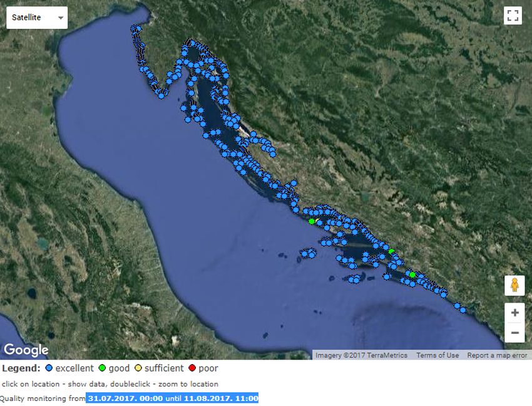Click the Google logo on the map
Viewport: 532px width, 406px height.
(26, 350)
